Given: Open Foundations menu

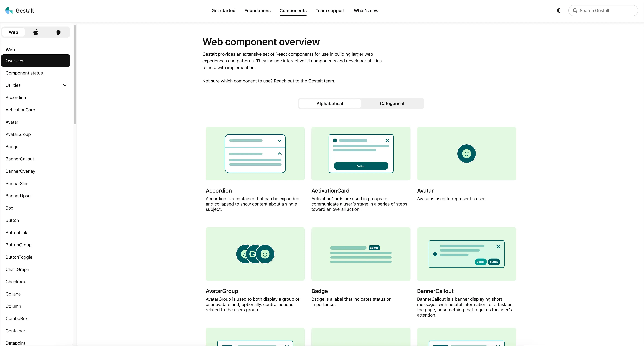Looking at the screenshot, I should pyautogui.click(x=258, y=10).
